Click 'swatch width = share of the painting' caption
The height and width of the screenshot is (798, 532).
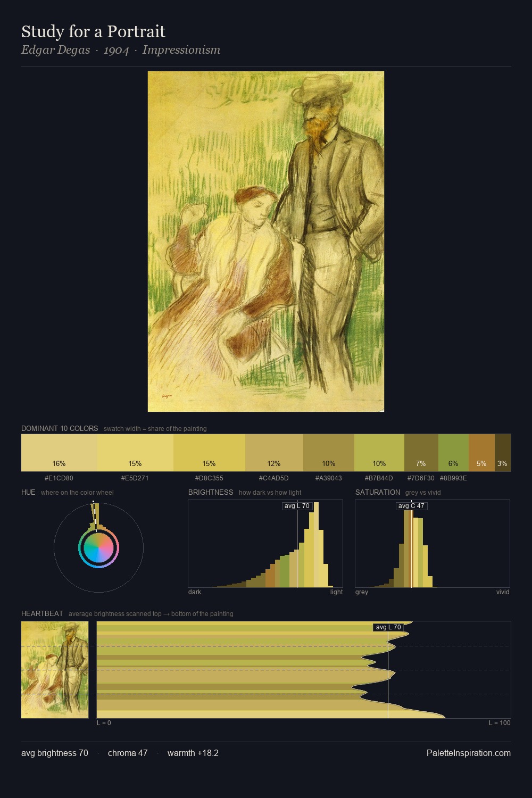tap(155, 428)
